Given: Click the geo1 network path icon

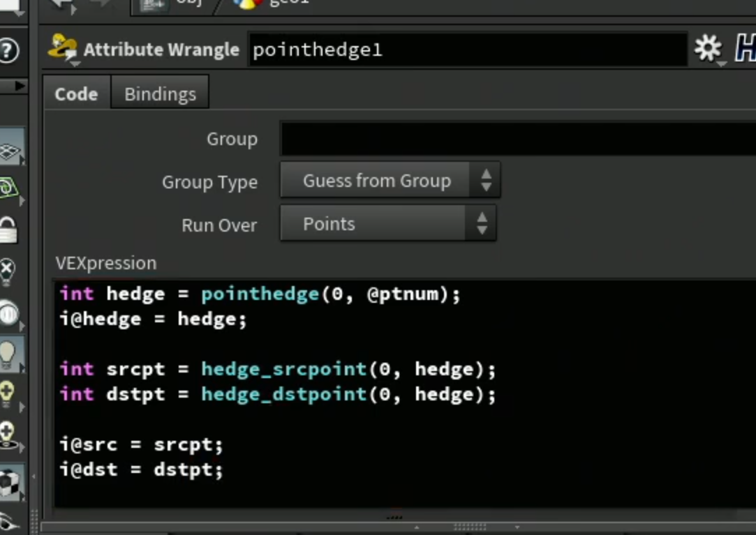Looking at the screenshot, I should [247, 4].
